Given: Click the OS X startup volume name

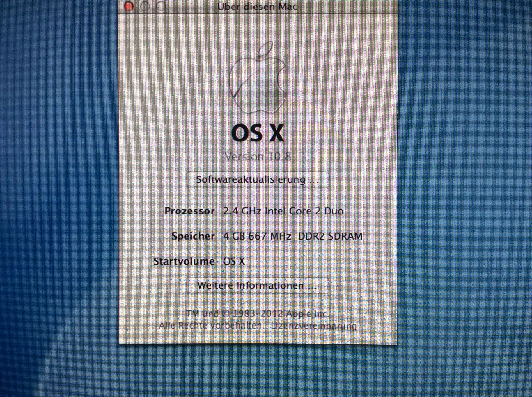Looking at the screenshot, I should click(x=234, y=261).
